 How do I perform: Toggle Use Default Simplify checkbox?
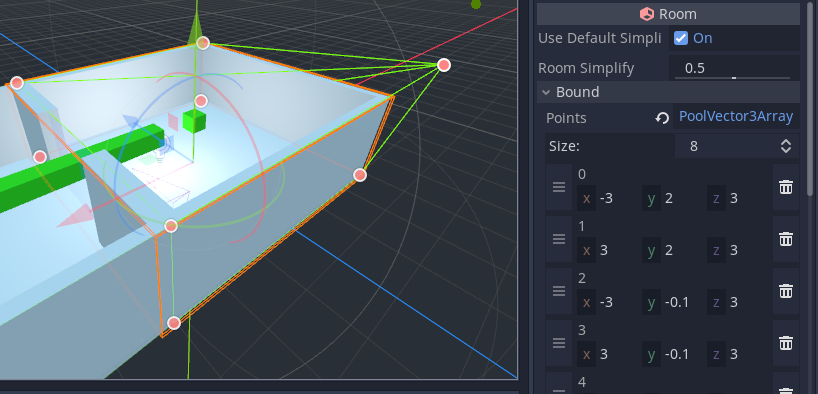click(x=681, y=38)
